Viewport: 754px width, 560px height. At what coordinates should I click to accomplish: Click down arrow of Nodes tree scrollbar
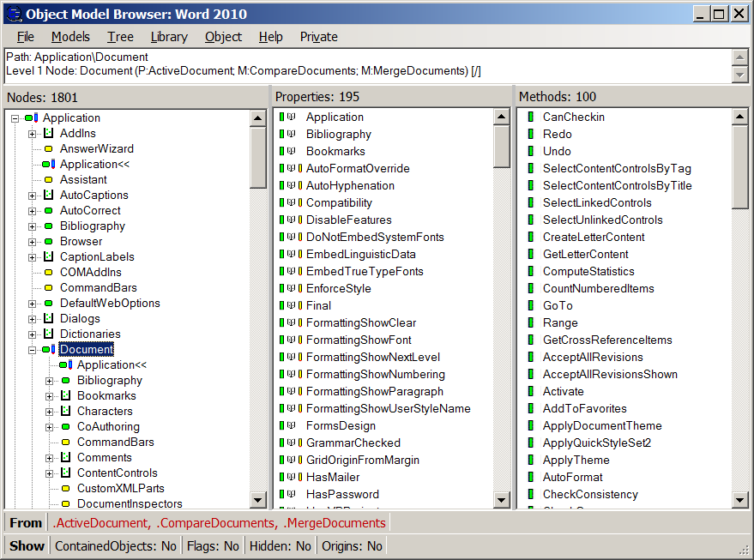pos(258,500)
